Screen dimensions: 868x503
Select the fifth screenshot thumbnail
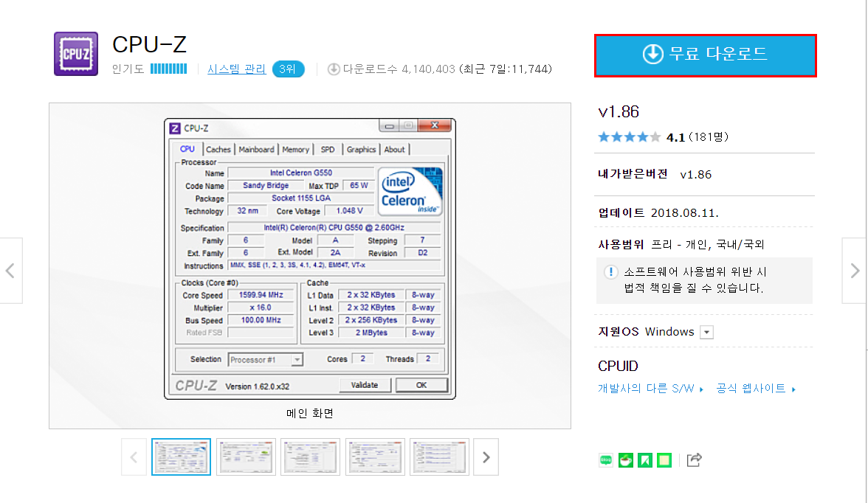click(x=440, y=457)
